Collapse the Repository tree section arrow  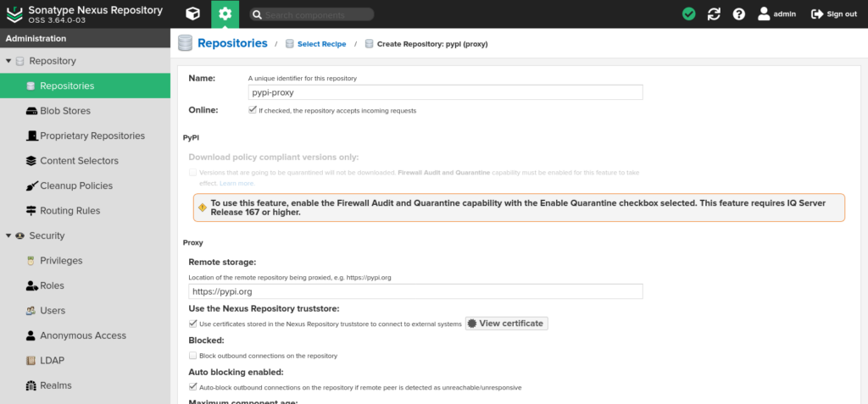point(8,61)
